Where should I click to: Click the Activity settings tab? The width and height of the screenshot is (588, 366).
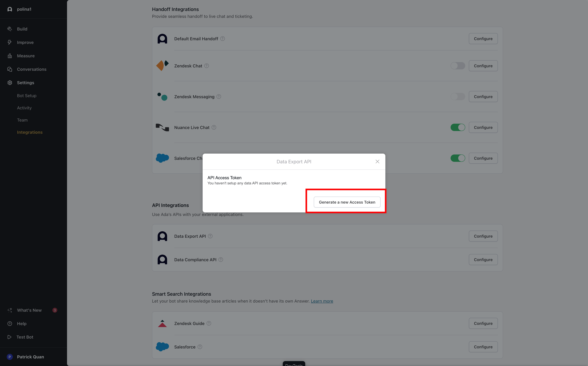click(x=24, y=108)
